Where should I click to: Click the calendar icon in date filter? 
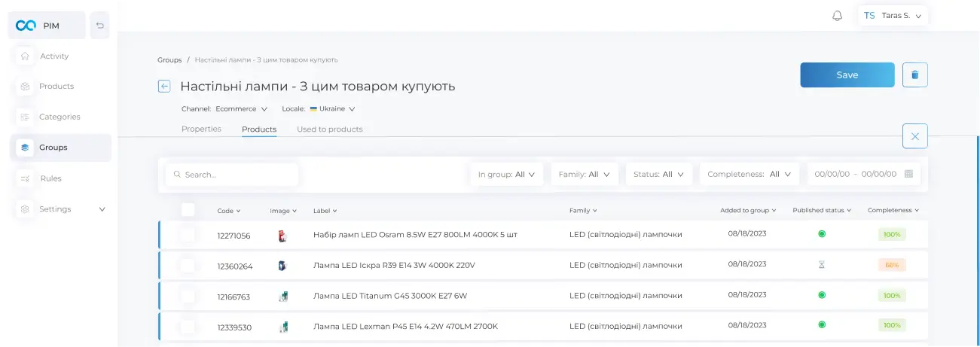coord(908,174)
